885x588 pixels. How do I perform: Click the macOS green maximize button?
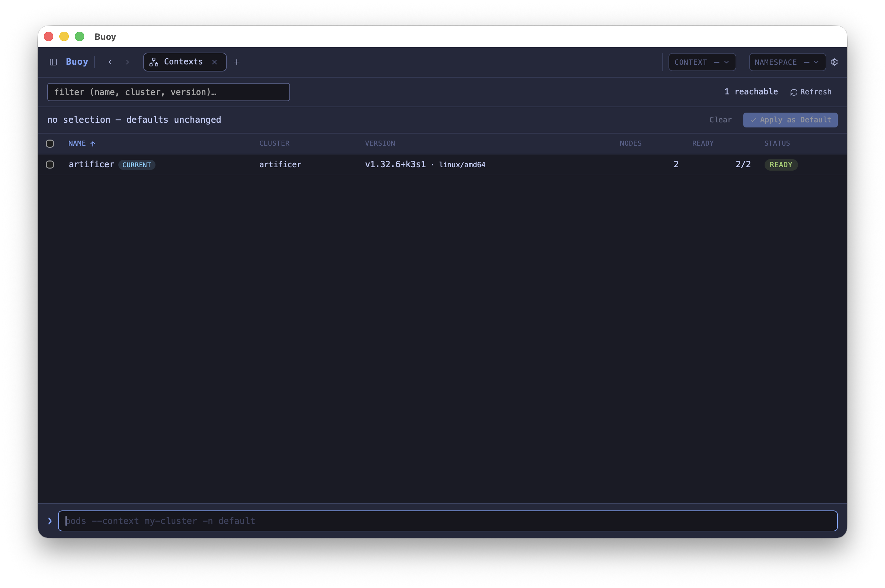pos(80,36)
